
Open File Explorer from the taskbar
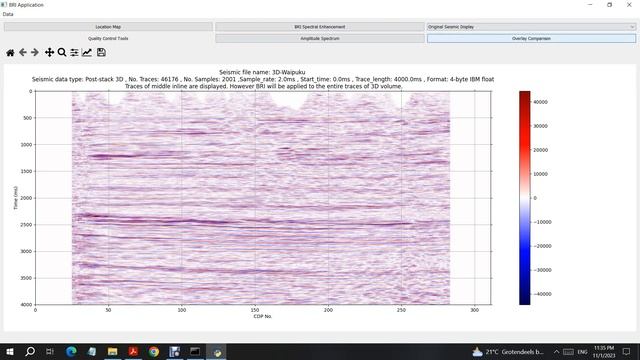113,351
